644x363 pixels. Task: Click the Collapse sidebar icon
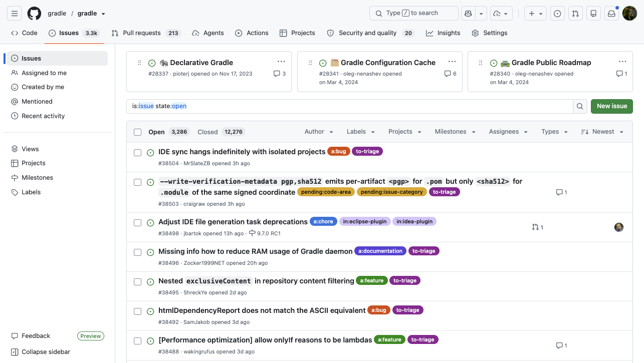pos(15,352)
